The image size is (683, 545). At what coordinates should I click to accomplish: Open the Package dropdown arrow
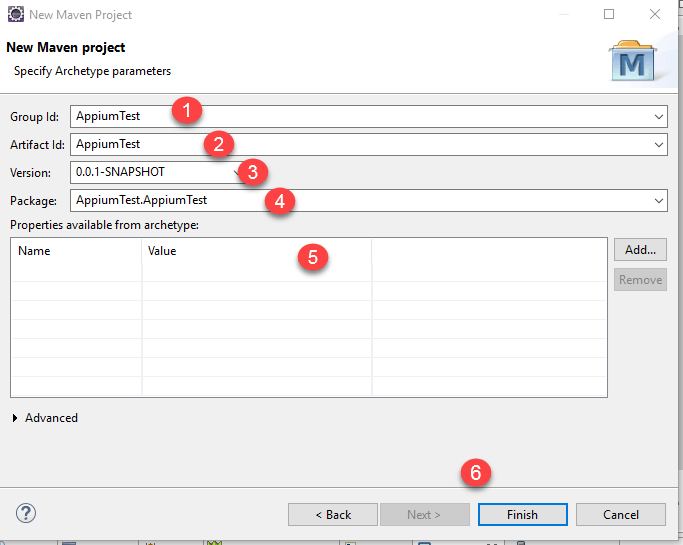[x=659, y=200]
